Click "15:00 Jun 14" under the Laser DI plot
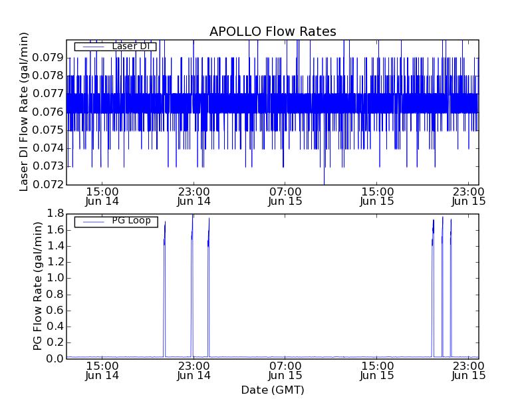532x399 pixels. (x=102, y=196)
